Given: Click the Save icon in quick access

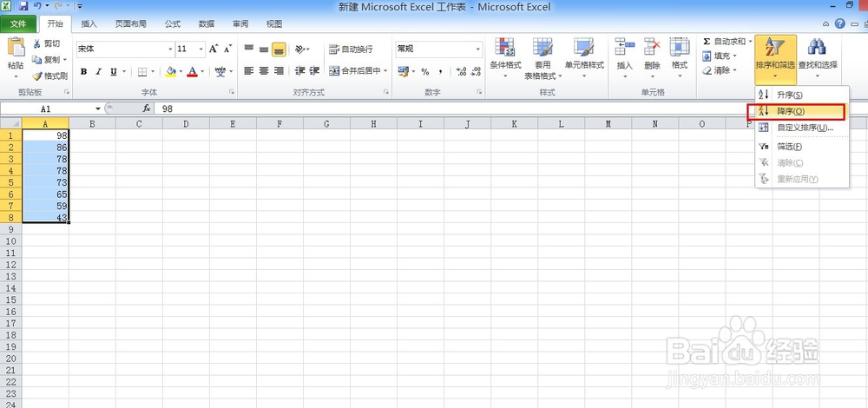Looking at the screenshot, I should pos(23,7).
